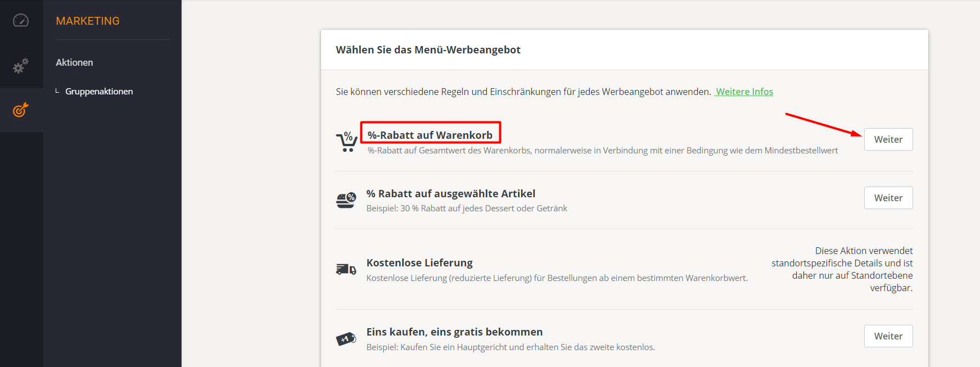The height and width of the screenshot is (367, 980).
Task: Open the dashboard gauge icon in sidebar
Action: coord(21,21)
